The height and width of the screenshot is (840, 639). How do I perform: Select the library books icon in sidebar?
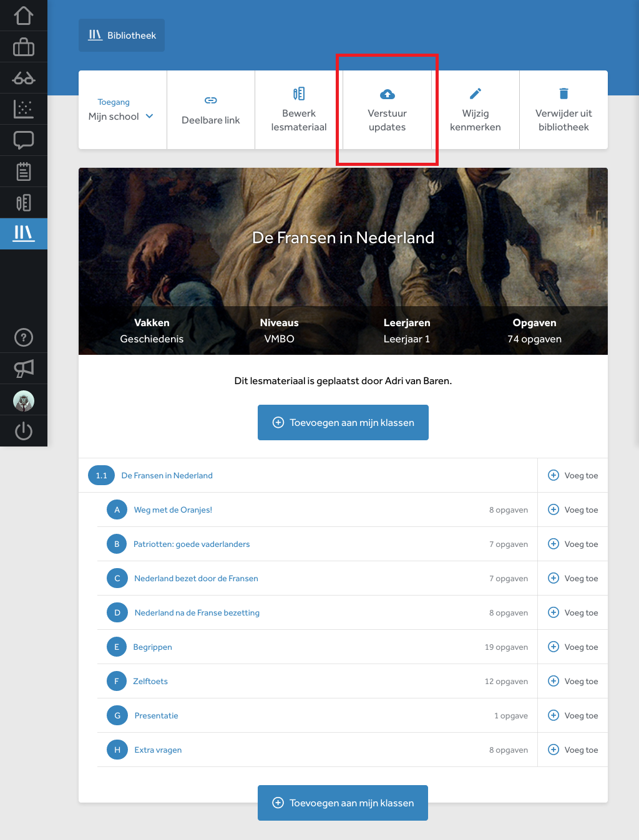coord(24,234)
